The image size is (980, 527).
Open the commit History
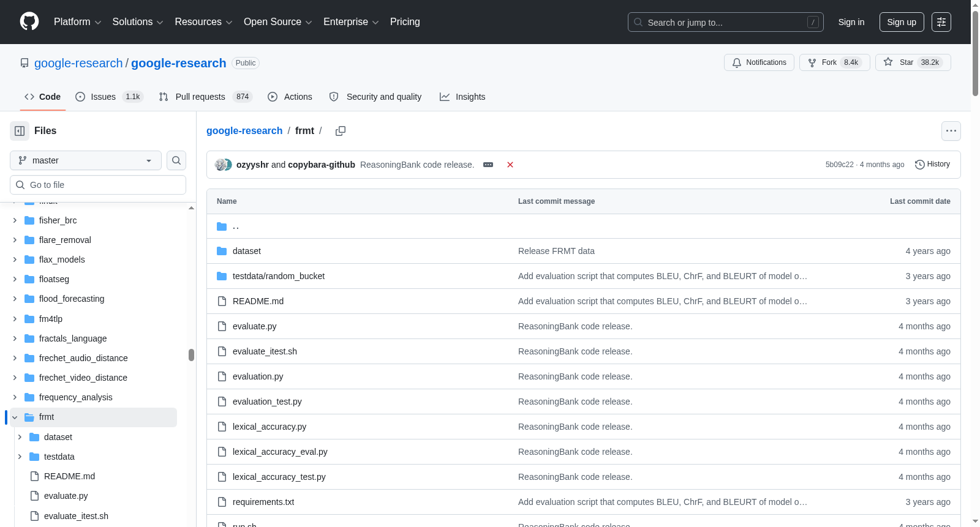point(932,164)
